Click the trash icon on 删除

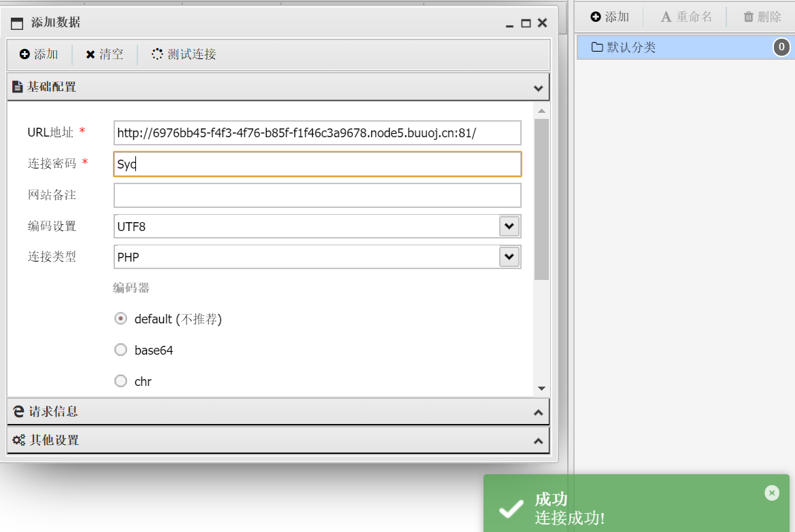coord(748,17)
